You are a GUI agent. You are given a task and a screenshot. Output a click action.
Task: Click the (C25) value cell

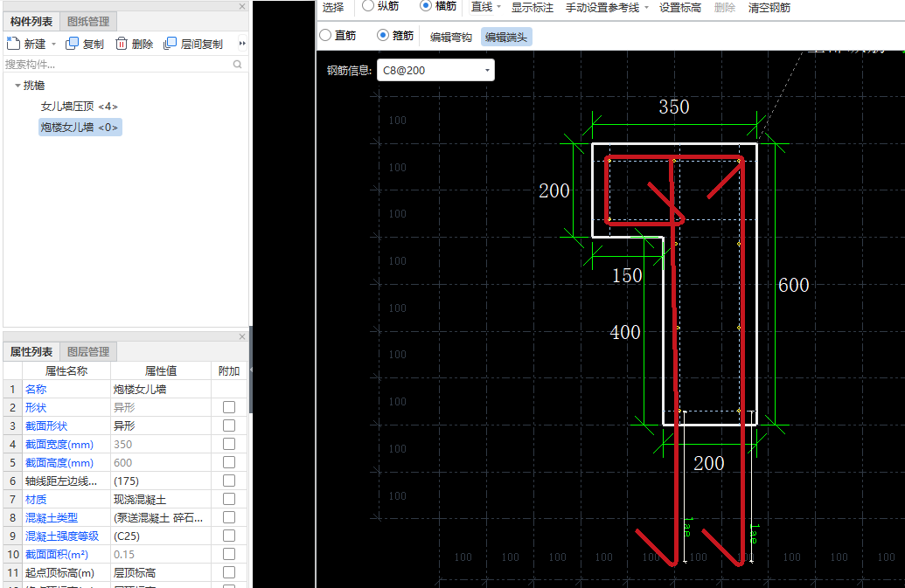tap(161, 536)
